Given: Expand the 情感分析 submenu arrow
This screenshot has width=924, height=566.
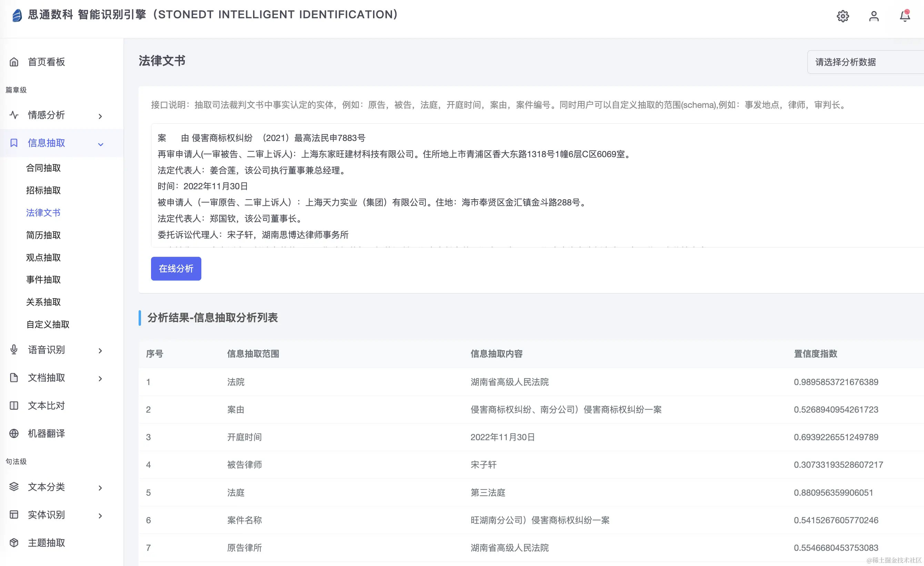Looking at the screenshot, I should tap(100, 116).
